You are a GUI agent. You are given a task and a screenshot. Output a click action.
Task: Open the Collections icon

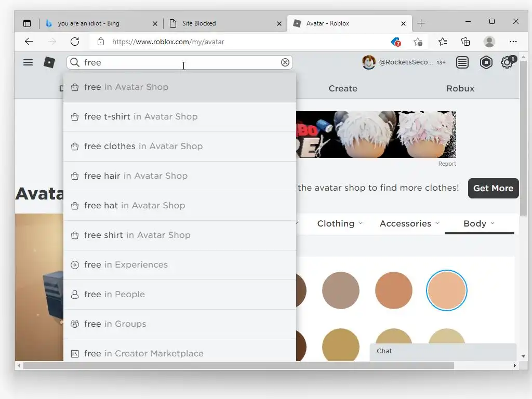(465, 42)
